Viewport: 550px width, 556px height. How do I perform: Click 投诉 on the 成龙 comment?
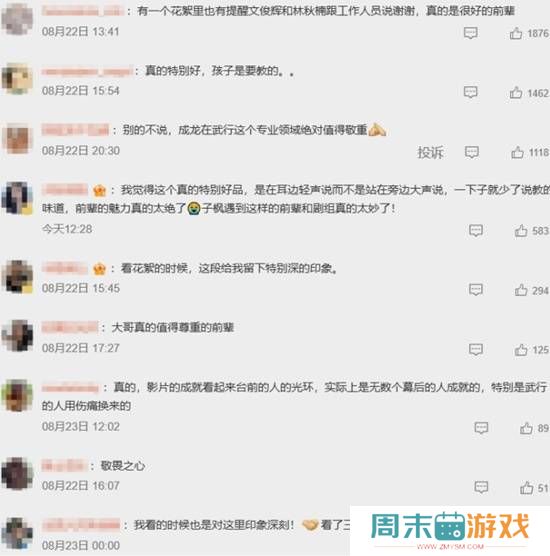click(430, 152)
